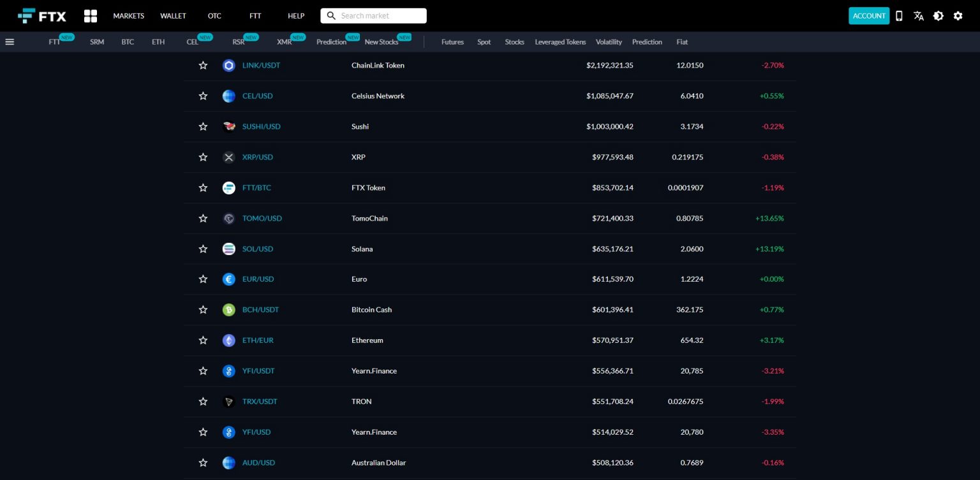Open the top FTT menu
Viewport: 980px width, 480px height.
(255, 16)
